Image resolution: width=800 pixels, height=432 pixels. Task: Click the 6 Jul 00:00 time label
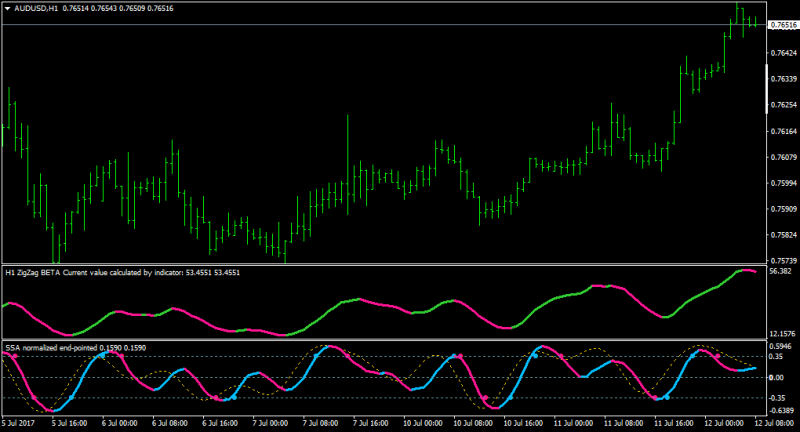pyautogui.click(x=120, y=423)
